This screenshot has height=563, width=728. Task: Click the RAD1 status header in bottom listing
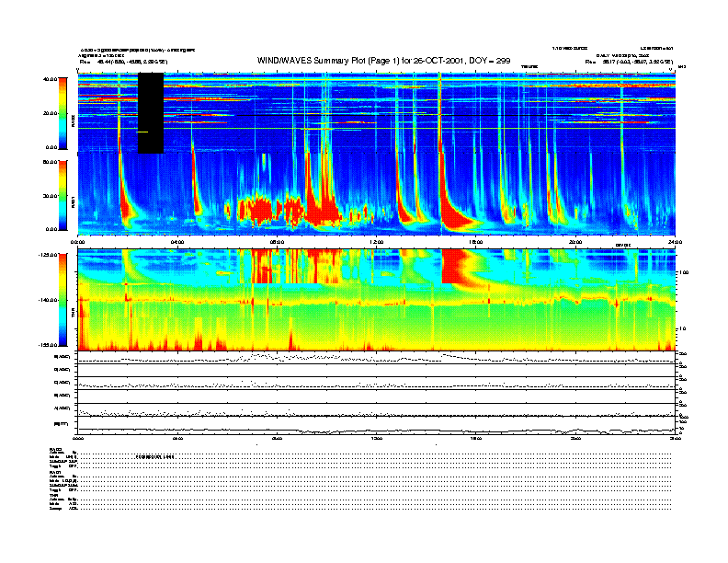pyautogui.click(x=56, y=473)
